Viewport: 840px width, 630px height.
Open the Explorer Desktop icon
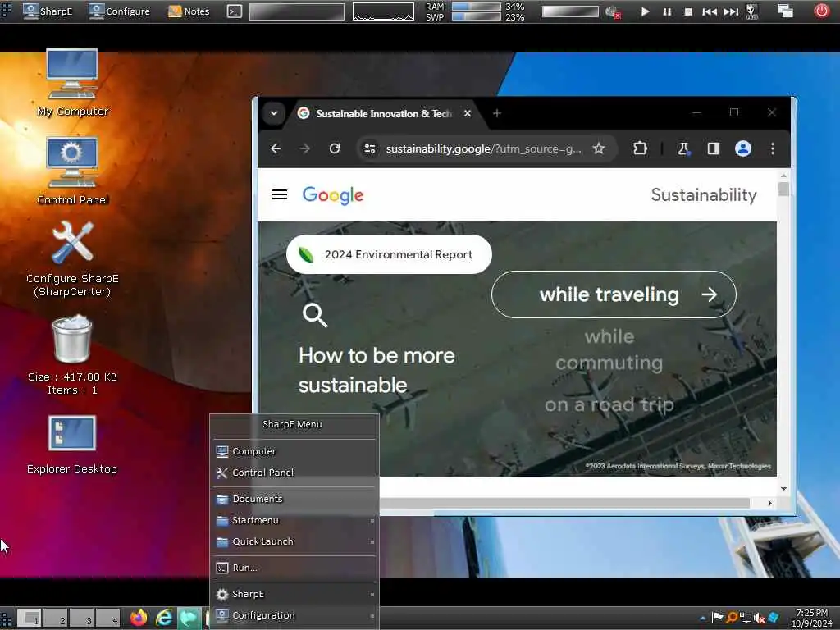click(x=72, y=445)
